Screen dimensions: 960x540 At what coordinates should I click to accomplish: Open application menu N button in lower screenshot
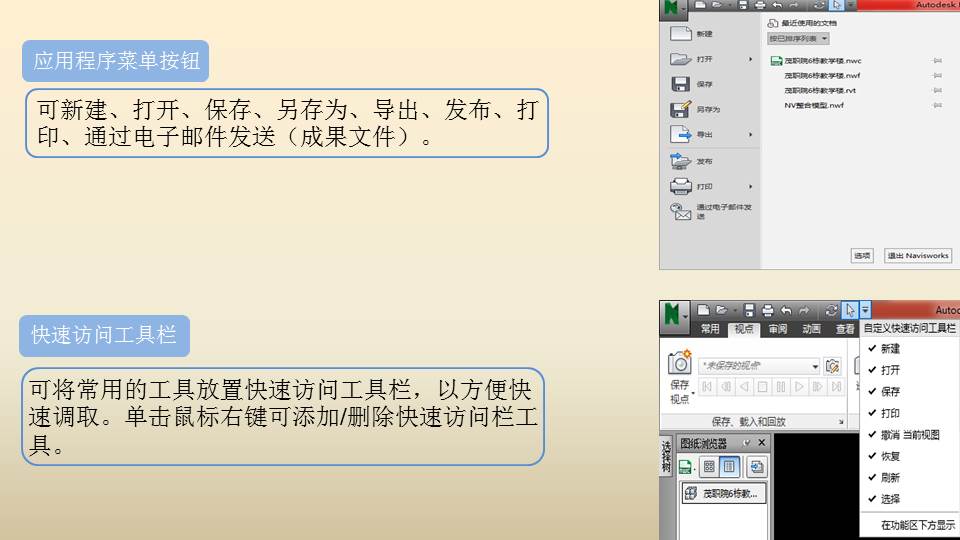pyautogui.click(x=674, y=315)
